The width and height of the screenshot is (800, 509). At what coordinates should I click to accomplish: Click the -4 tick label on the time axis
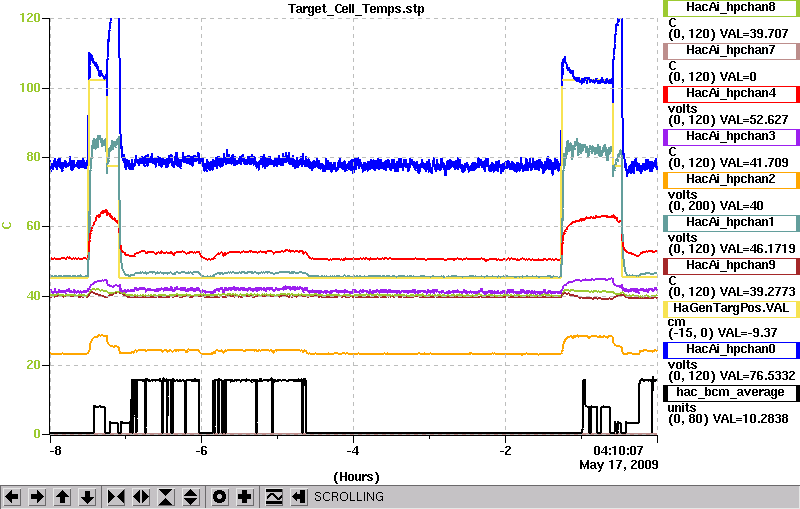(353, 451)
